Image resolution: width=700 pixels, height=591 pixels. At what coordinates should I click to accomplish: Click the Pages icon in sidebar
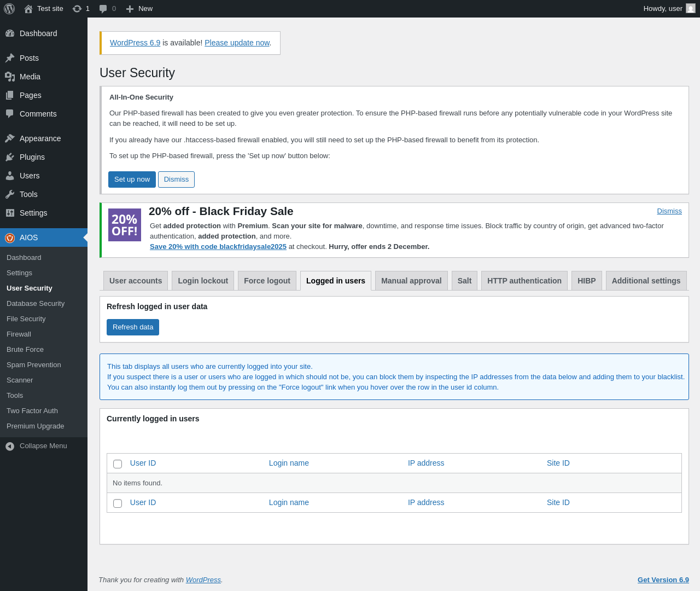coord(10,95)
